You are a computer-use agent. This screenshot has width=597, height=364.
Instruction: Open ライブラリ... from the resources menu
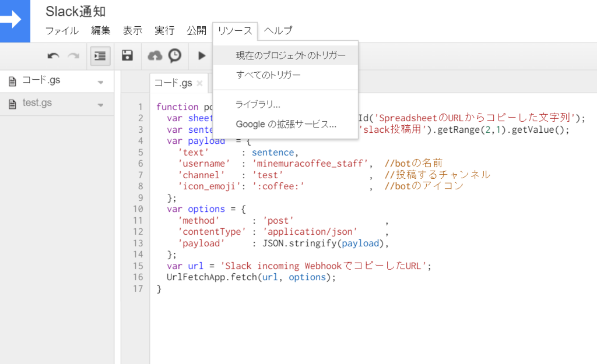click(258, 105)
